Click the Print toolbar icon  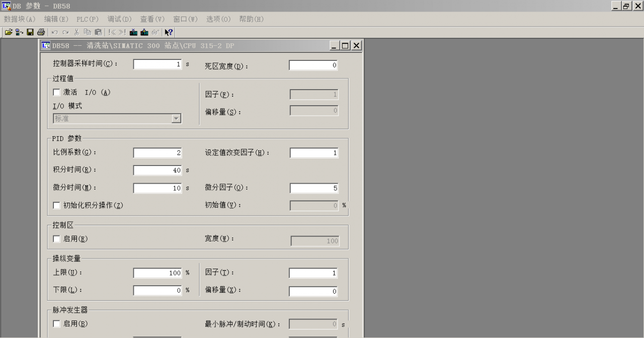pyautogui.click(x=41, y=32)
